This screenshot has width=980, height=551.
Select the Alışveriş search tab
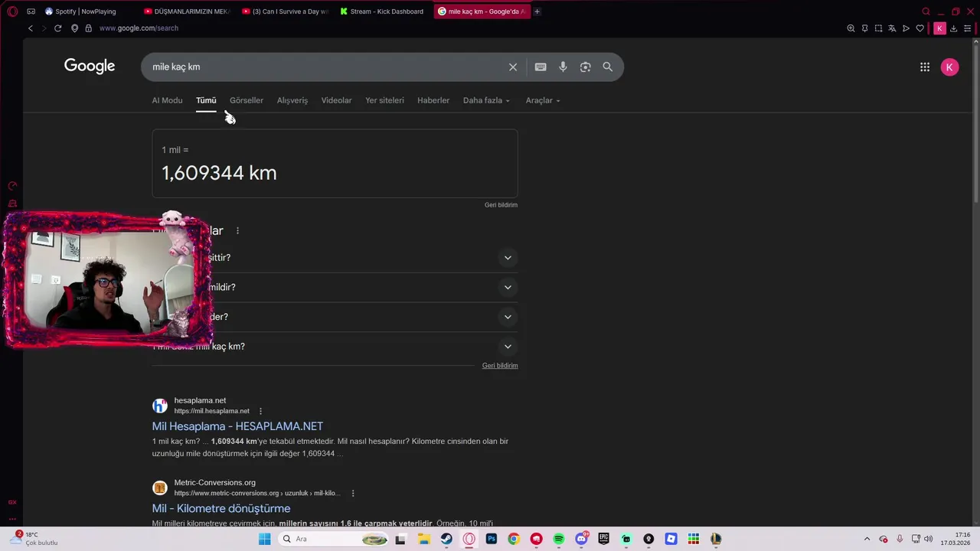click(292, 100)
